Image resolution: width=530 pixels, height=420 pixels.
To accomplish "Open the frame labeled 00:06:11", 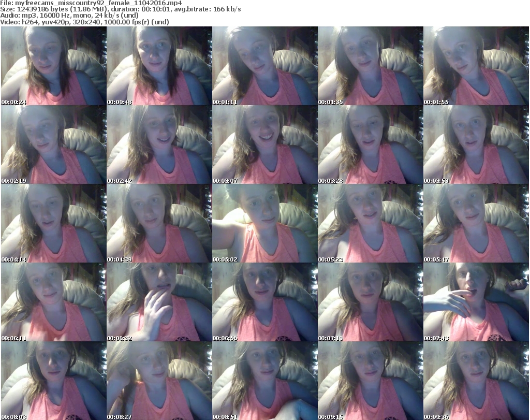I will click(53, 302).
